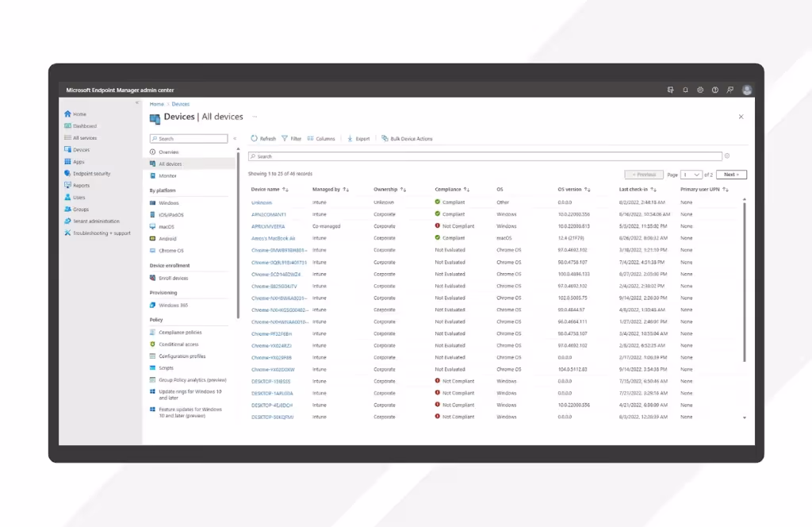Viewport: 812px width, 527px height.
Task: Click the device table vertical scrollbar
Action: tap(744, 282)
